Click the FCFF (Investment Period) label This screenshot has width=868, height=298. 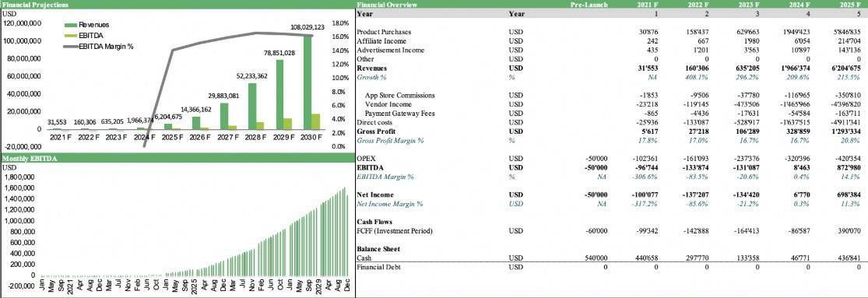click(x=395, y=231)
